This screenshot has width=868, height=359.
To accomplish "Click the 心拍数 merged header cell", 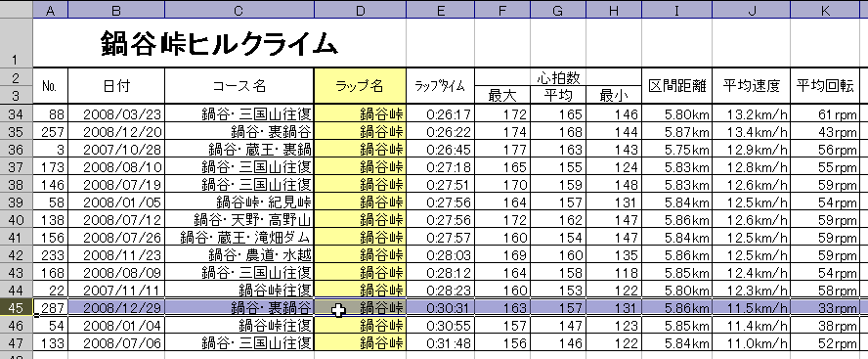I will [558, 77].
